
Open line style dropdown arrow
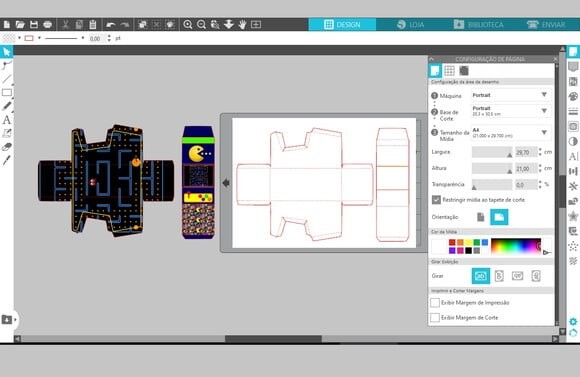coord(82,38)
